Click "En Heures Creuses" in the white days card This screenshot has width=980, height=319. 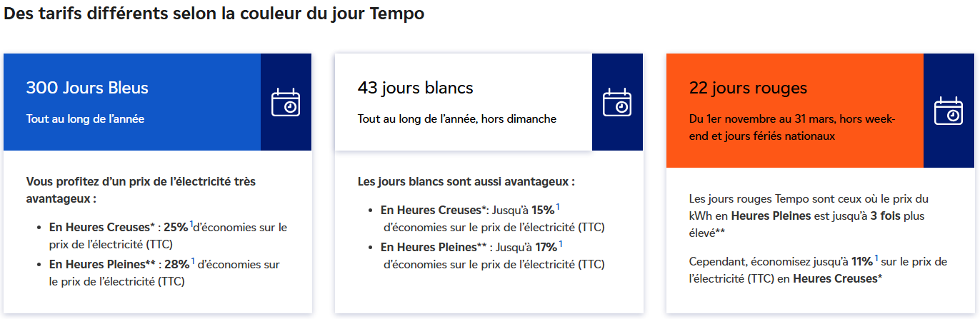click(x=430, y=211)
